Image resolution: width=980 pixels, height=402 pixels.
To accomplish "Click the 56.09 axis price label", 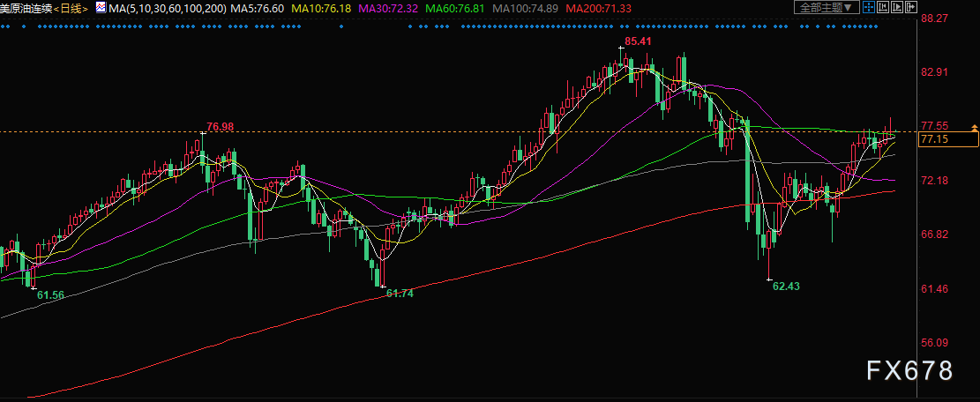I will point(935,343).
